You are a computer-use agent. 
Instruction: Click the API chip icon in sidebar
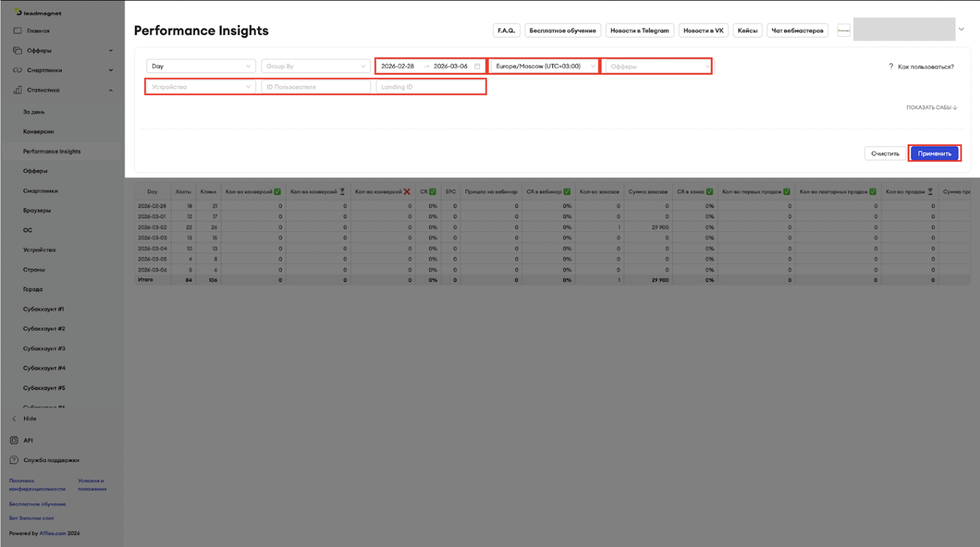click(14, 440)
